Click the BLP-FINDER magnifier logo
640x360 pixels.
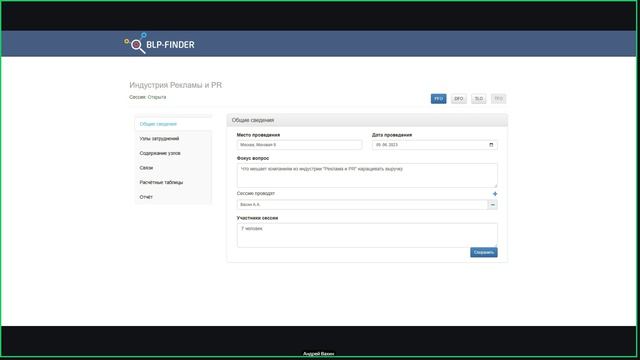[x=159, y=43]
